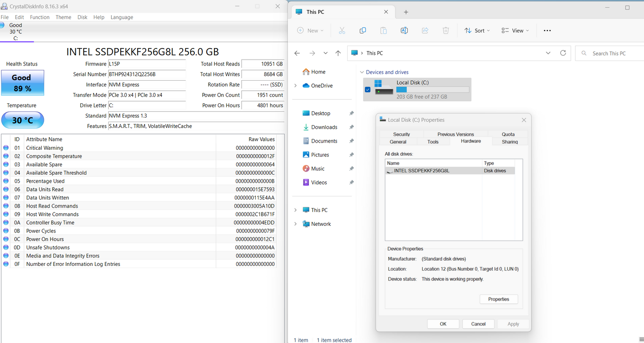Expand the OneDrive tree node
644x343 pixels.
295,86
